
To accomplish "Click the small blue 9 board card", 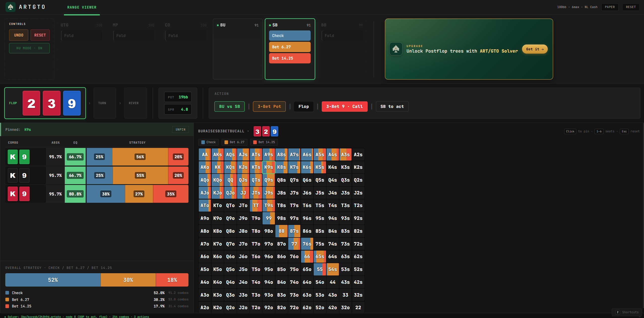I will (274, 131).
